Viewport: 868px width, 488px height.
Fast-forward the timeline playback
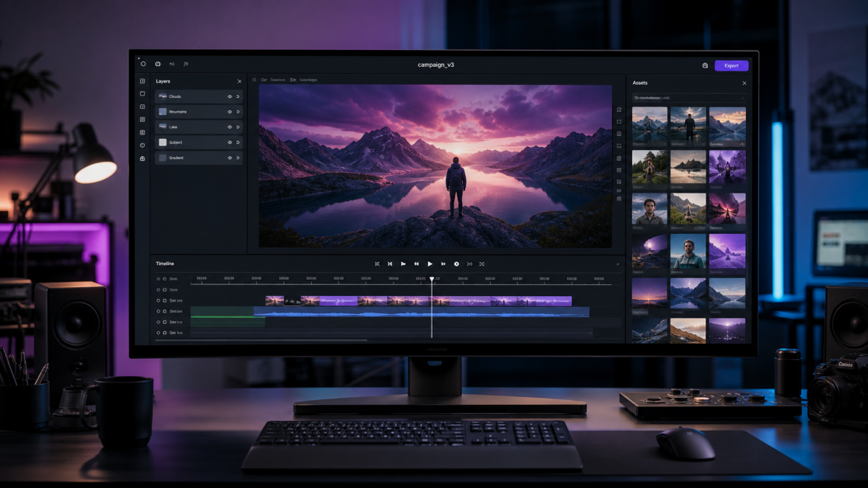tap(443, 264)
